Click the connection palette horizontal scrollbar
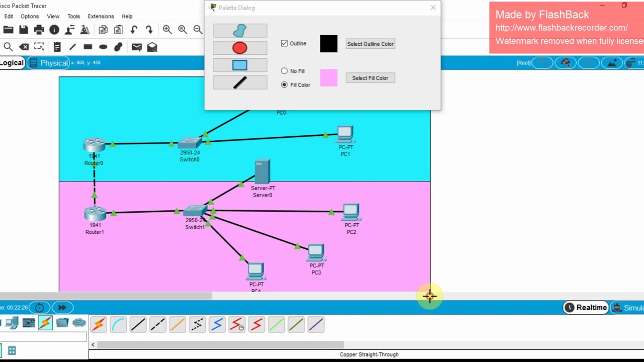The width and height of the screenshot is (644, 362). (220, 345)
